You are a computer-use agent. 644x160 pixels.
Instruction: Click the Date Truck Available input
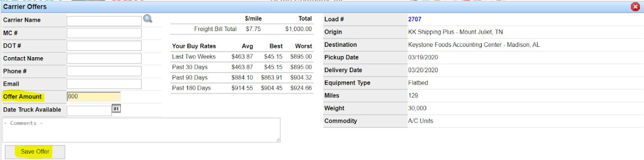[x=89, y=111]
